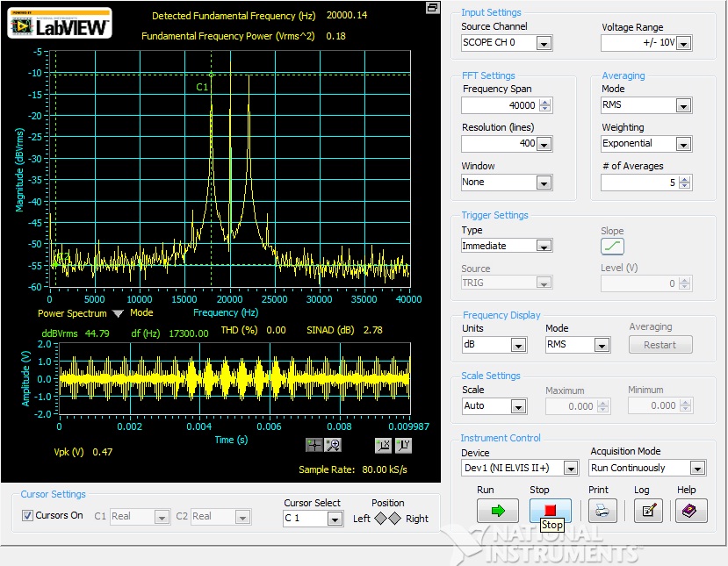Click the autoscale Y axis icon

click(x=402, y=445)
